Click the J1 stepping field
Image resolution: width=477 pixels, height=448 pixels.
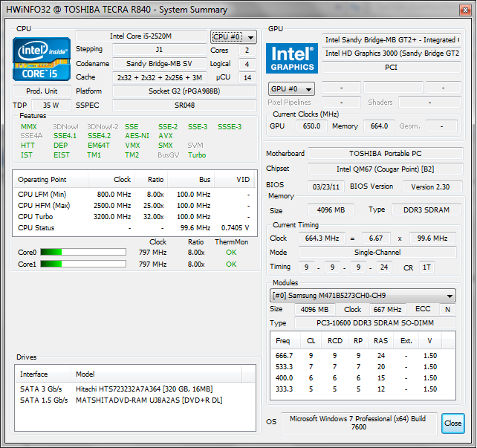tap(159, 50)
